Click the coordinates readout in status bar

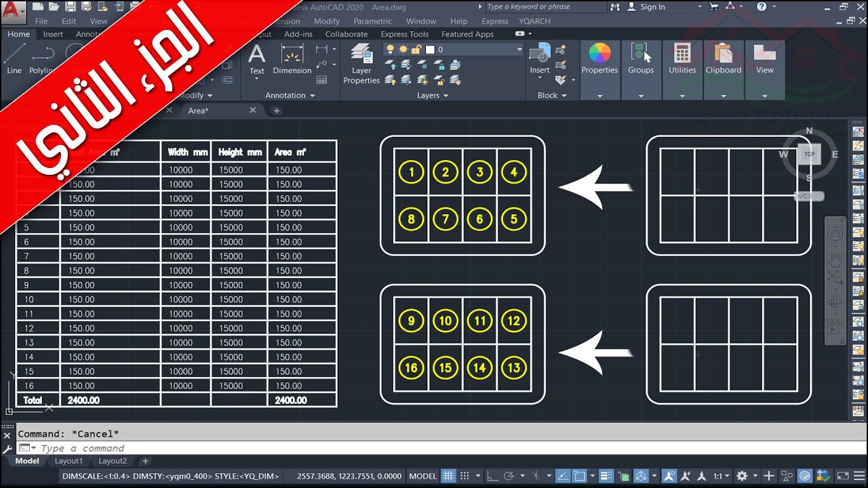coord(349,476)
